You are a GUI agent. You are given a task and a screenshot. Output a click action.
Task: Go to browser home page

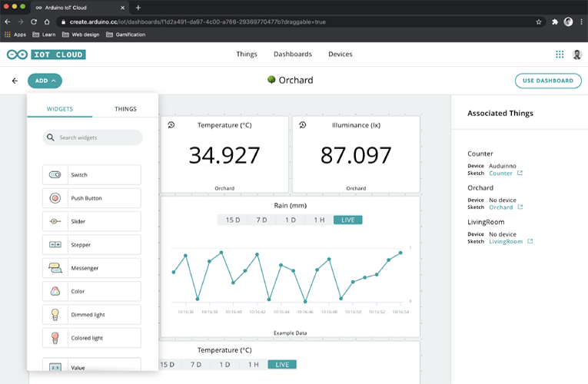[x=47, y=22]
